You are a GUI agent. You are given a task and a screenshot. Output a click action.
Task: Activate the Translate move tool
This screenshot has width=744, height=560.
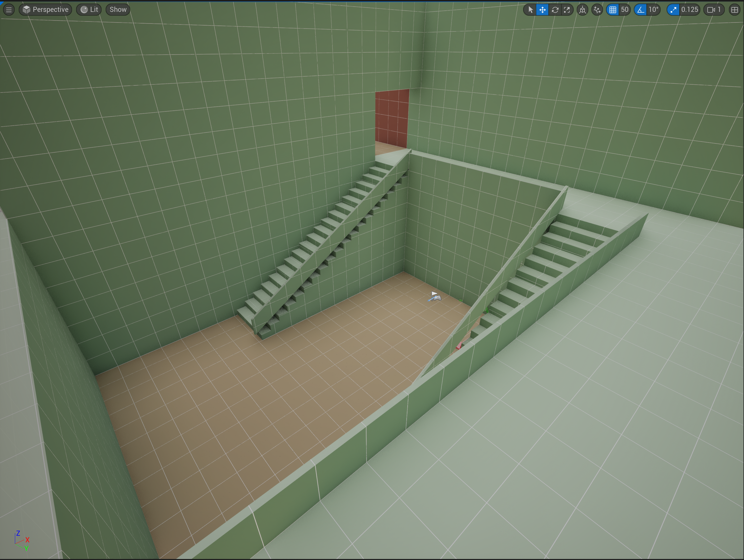[x=543, y=10]
